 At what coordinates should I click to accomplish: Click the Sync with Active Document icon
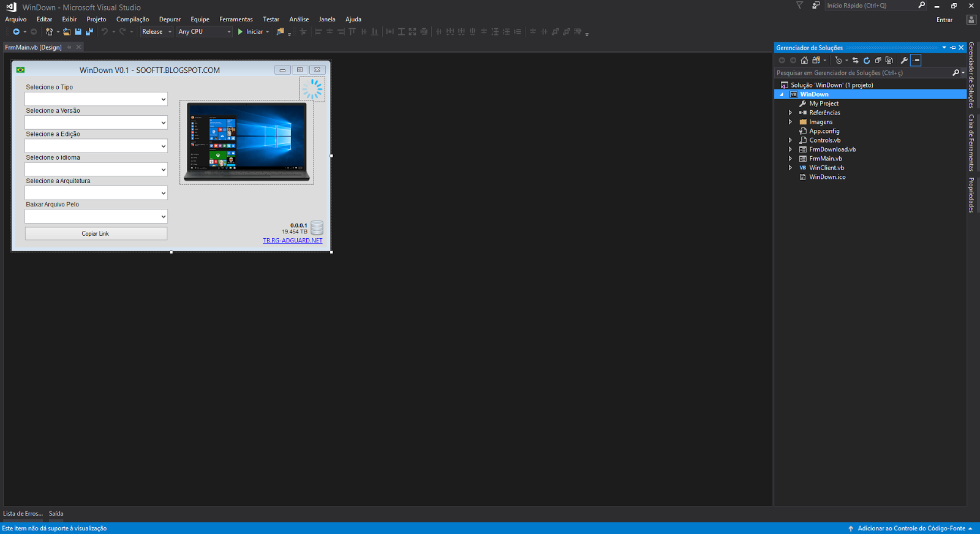coord(855,60)
